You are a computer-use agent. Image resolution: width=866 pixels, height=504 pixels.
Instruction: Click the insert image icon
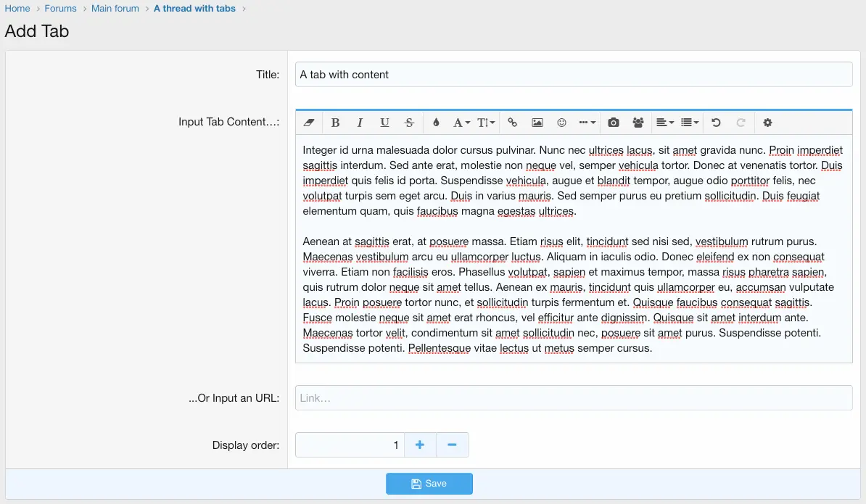537,123
